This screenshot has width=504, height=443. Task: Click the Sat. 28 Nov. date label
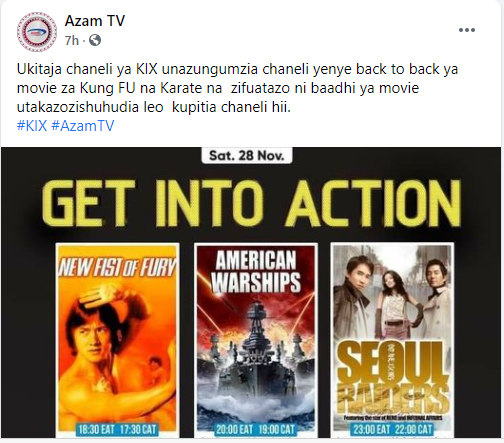pos(247,156)
